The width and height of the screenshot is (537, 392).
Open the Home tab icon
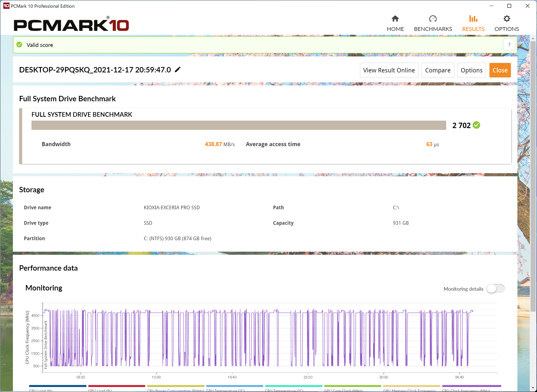click(x=395, y=19)
